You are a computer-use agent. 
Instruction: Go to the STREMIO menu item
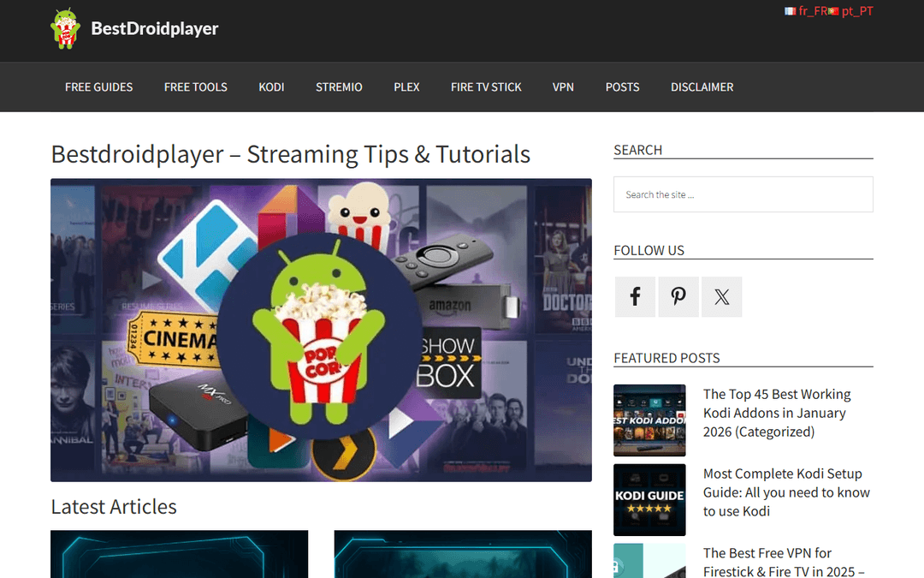coord(339,87)
